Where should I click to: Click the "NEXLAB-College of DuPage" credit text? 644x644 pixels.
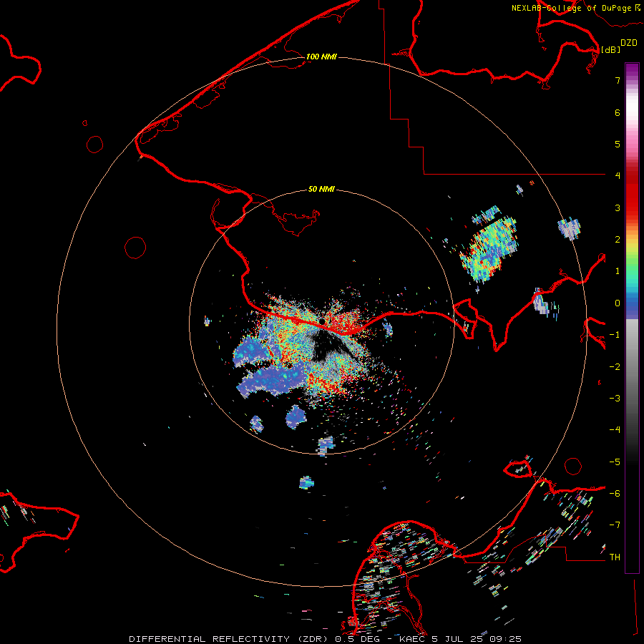(x=571, y=8)
